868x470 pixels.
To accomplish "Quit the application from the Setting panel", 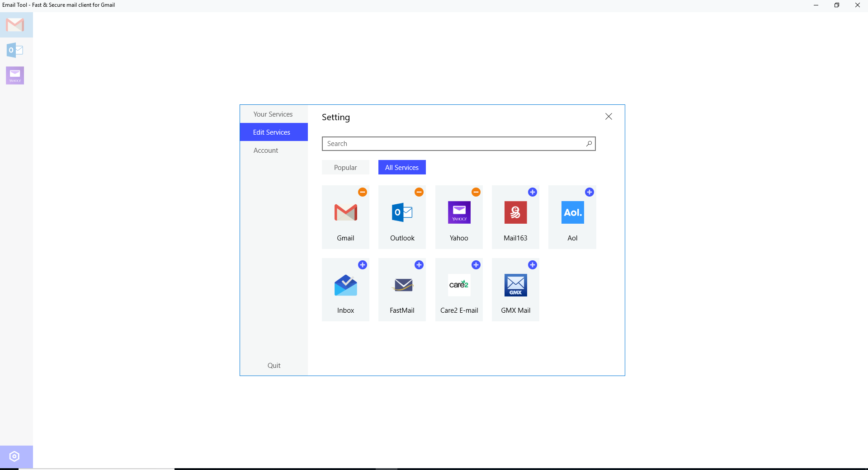I will [x=274, y=366].
